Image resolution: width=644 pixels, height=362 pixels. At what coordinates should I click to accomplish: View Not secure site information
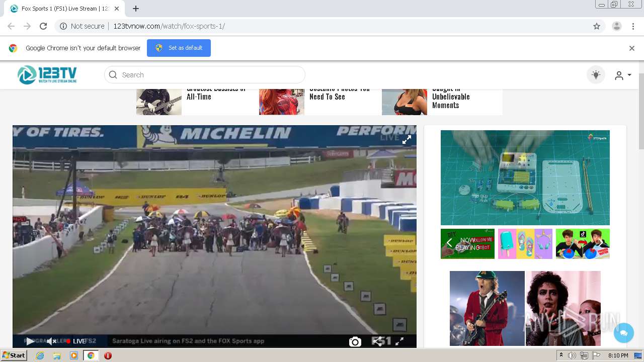click(x=82, y=26)
